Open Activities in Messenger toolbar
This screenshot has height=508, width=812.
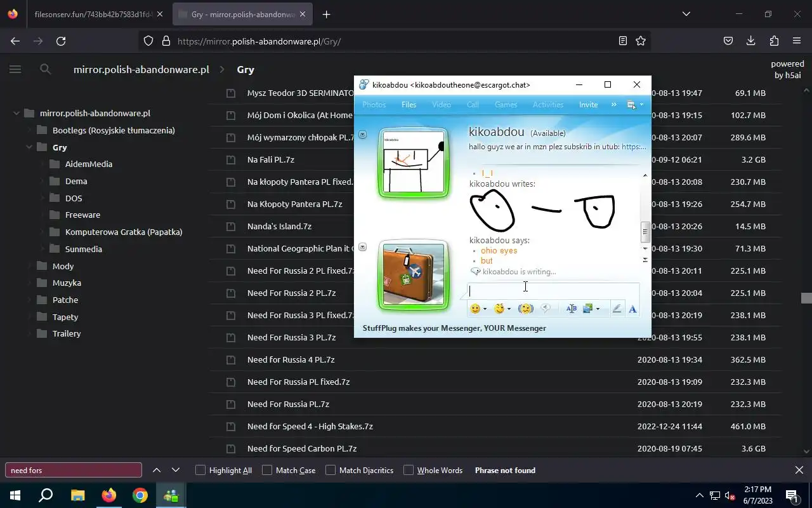548,105
